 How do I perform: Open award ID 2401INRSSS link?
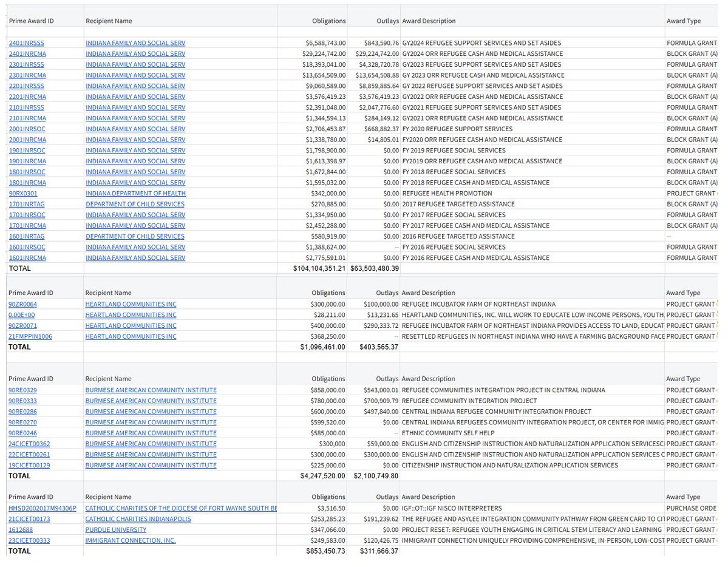[x=27, y=43]
